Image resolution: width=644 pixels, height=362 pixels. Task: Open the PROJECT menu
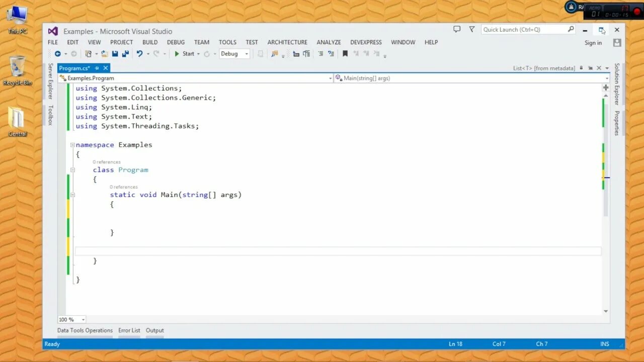[x=122, y=42]
